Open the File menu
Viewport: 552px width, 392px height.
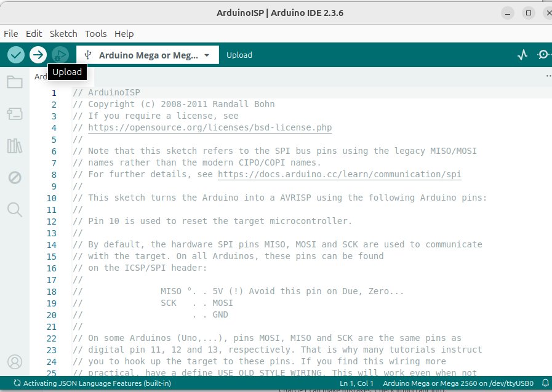[x=10, y=34]
